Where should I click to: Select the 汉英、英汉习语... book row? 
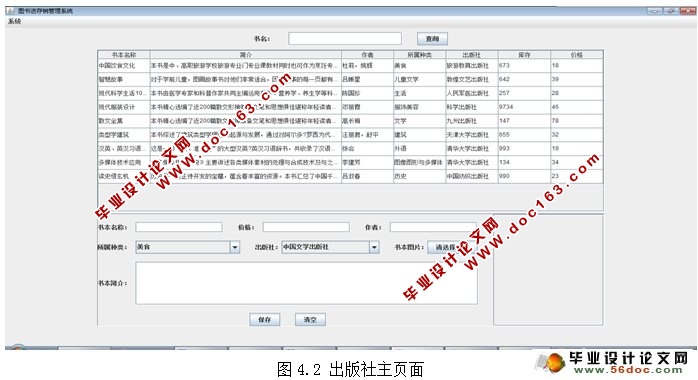tap(350, 148)
